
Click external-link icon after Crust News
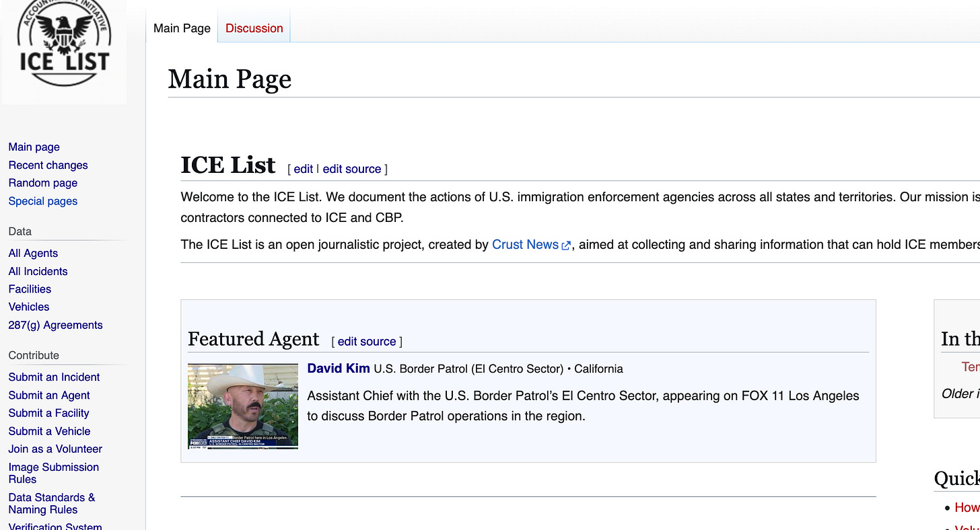pos(566,245)
